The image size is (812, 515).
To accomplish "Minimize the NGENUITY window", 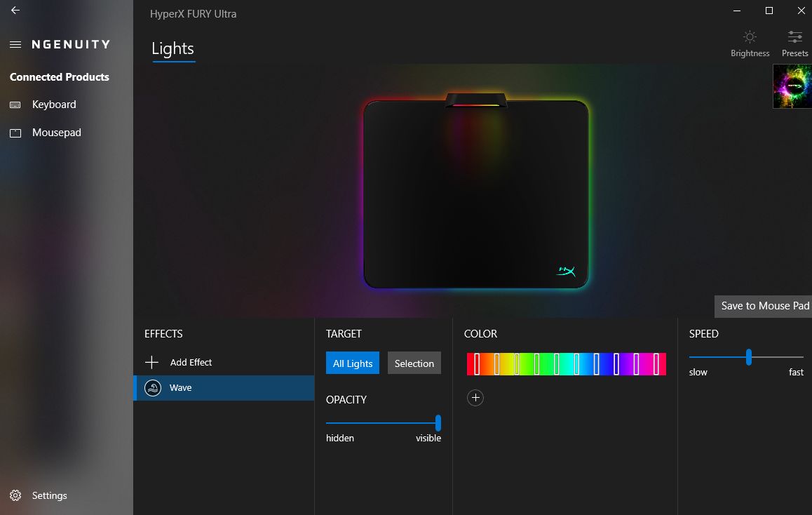I will tap(737, 11).
